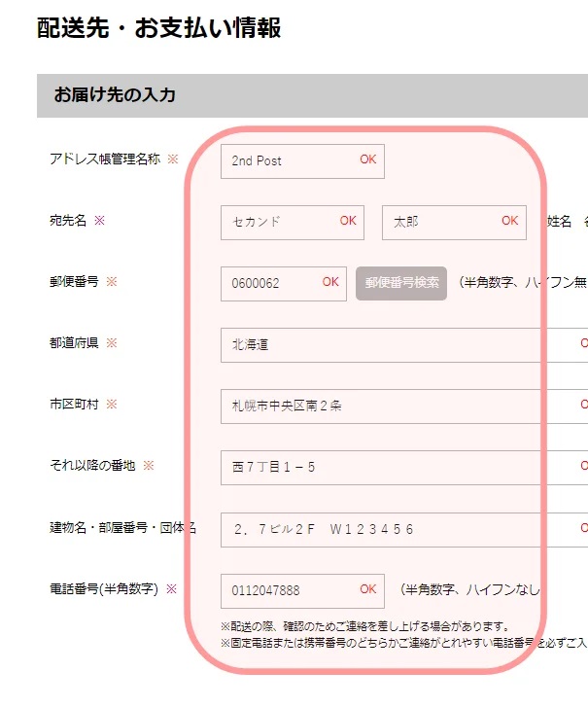Click the 半角数字、ハイフン無 hint beside postal code
588x707 pixels.
pyautogui.click(x=523, y=282)
